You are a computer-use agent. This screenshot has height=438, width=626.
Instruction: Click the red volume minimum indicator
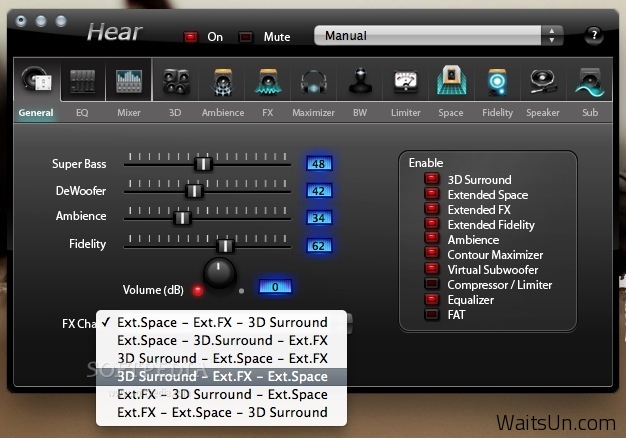point(197,291)
